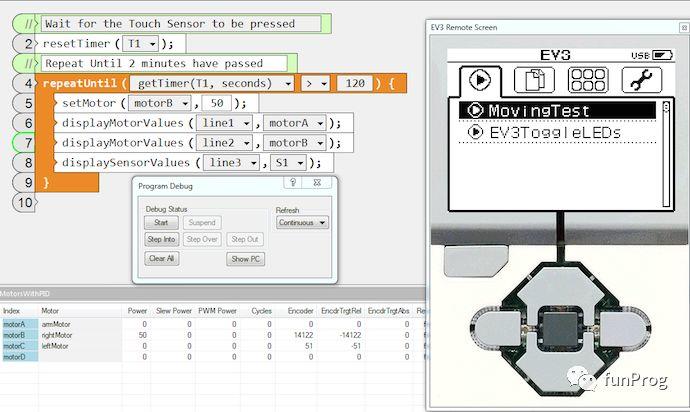Open the S1 sensor dropdown
Viewport: 690px width, 412px height.
(x=288, y=162)
